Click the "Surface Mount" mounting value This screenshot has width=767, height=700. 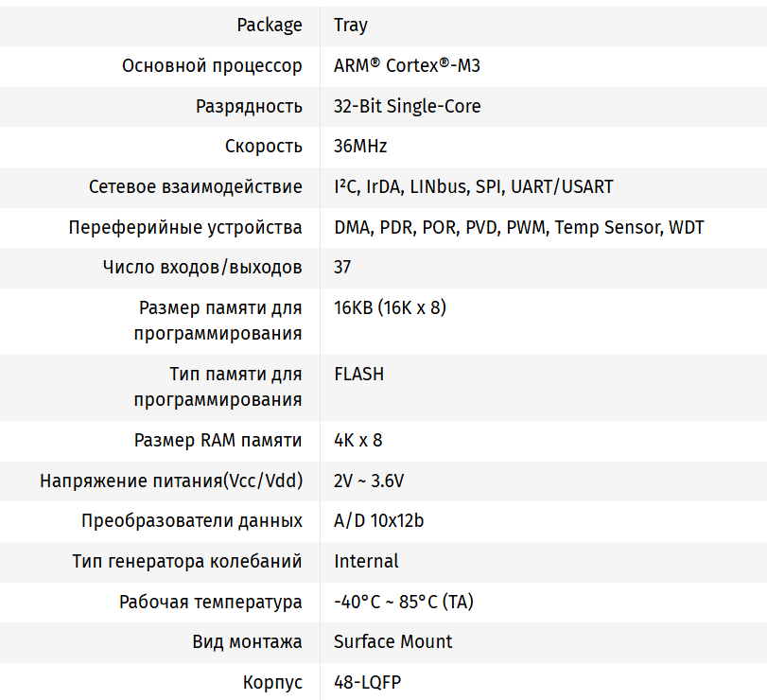pos(392,641)
